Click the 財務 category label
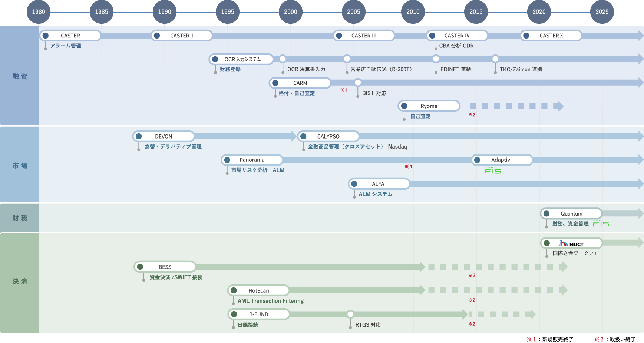The width and height of the screenshot is (644, 343). coord(20,218)
